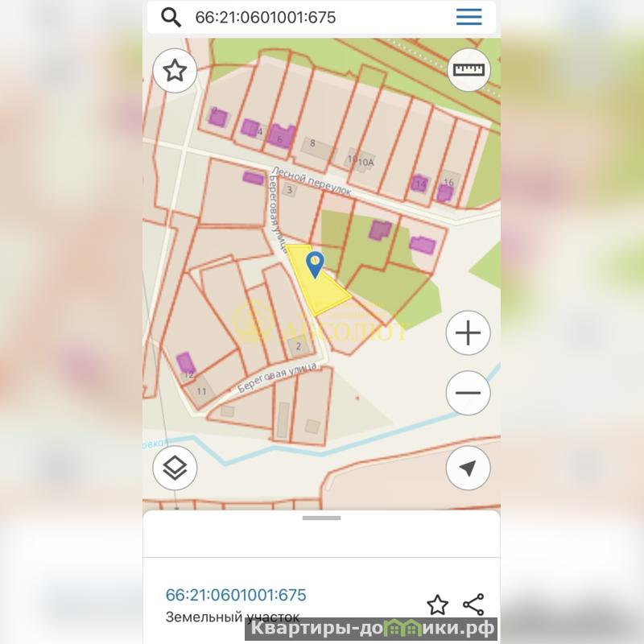Tap the search magnifier icon
644x644 pixels.
[171, 17]
